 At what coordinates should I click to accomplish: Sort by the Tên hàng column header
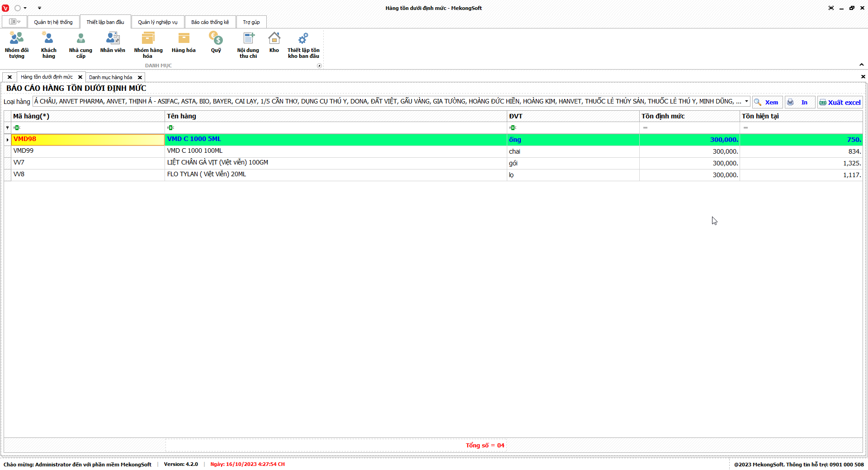336,117
